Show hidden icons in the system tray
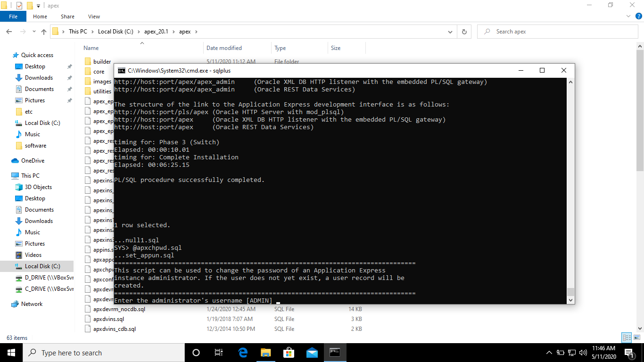The image size is (644, 362). pos(549,352)
